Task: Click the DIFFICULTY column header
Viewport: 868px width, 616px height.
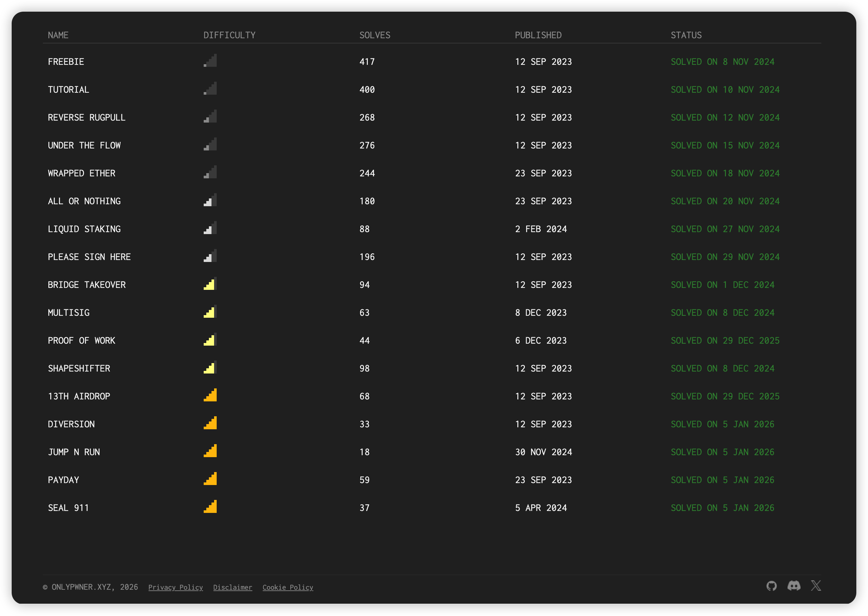Action: pos(229,35)
